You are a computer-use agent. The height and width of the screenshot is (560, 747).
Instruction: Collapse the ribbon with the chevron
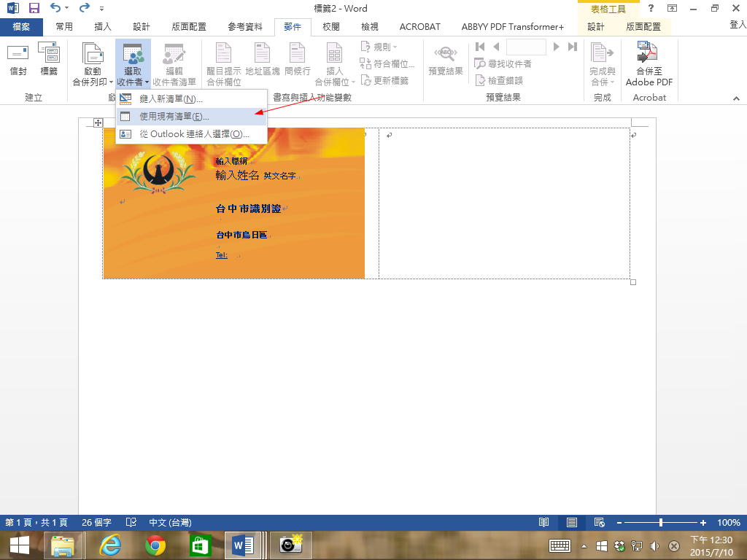pyautogui.click(x=736, y=98)
